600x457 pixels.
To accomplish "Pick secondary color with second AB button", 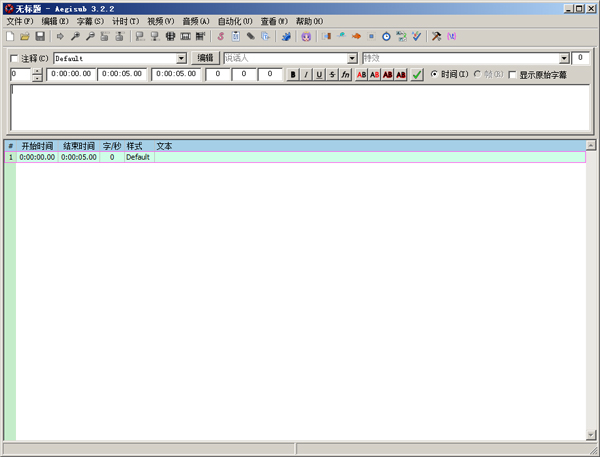I will coord(375,74).
